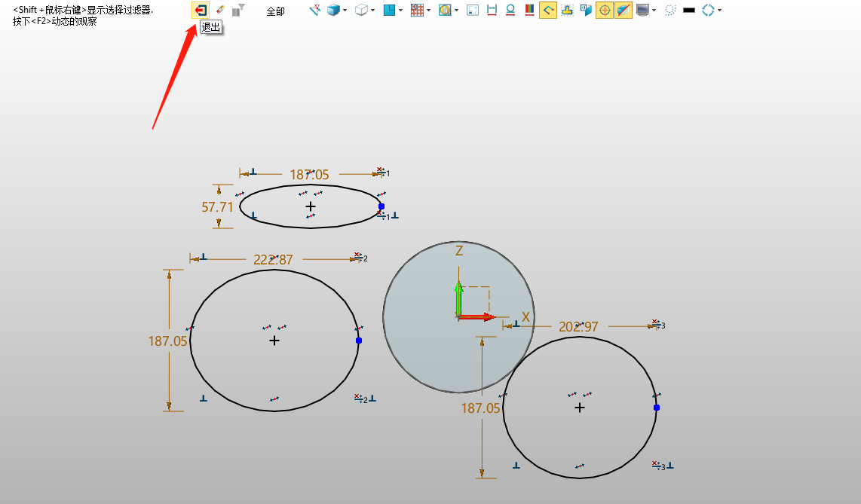Click the black line color swatch
The height and width of the screenshot is (504, 861).
tap(688, 11)
